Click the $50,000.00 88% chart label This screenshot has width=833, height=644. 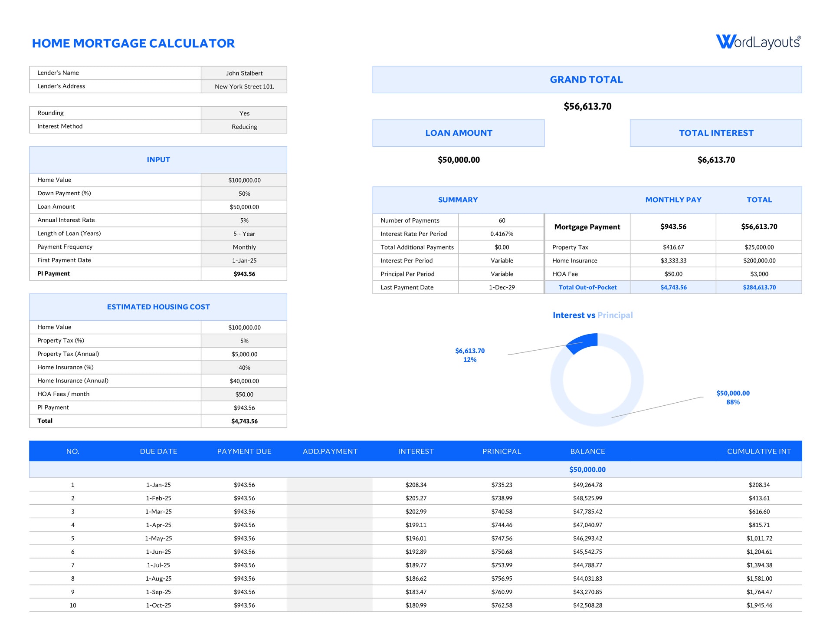(733, 398)
